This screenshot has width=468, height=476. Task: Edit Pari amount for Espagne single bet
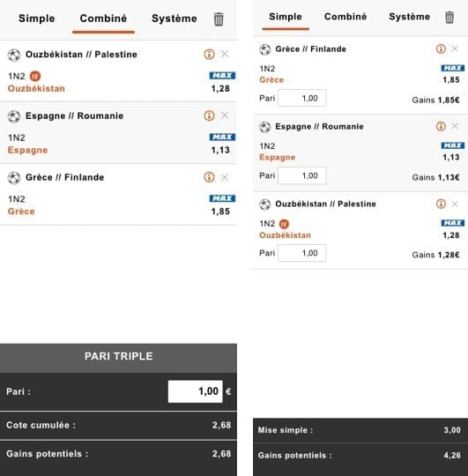pyautogui.click(x=302, y=175)
